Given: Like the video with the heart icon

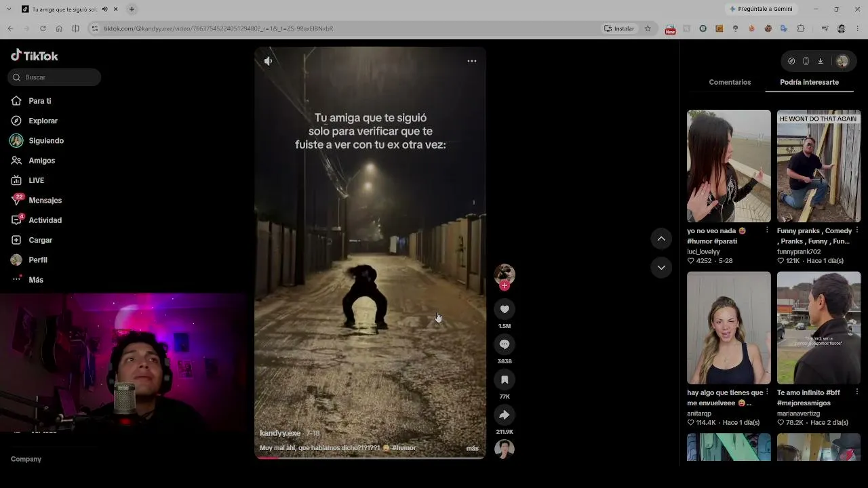Looking at the screenshot, I should point(505,309).
